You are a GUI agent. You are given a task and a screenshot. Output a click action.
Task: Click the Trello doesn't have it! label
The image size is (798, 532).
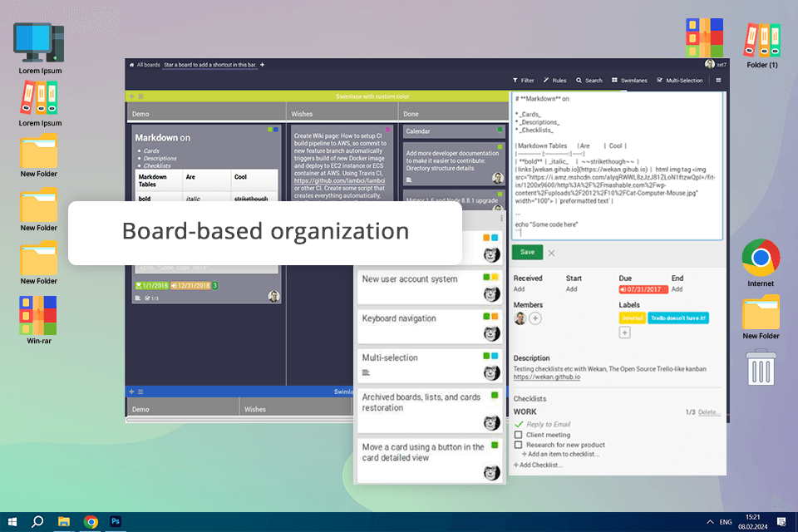tap(678, 318)
